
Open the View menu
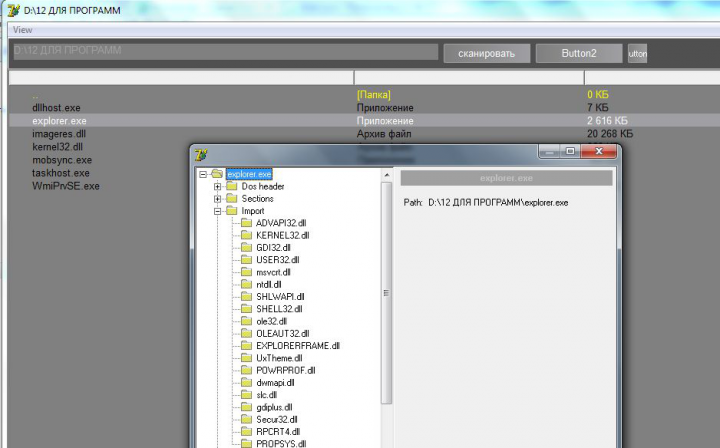22,30
